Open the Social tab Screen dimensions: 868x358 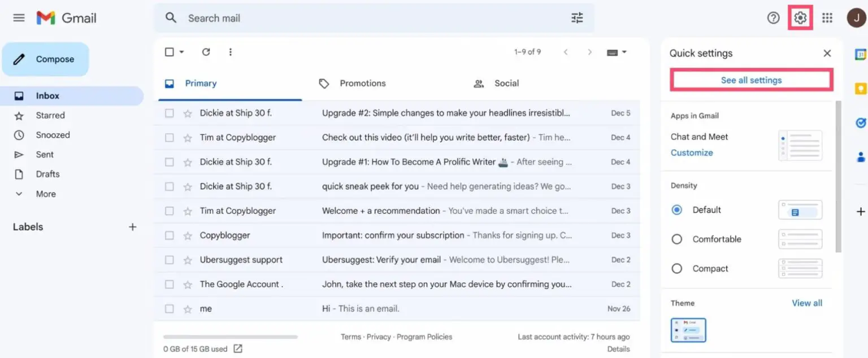[x=505, y=83]
